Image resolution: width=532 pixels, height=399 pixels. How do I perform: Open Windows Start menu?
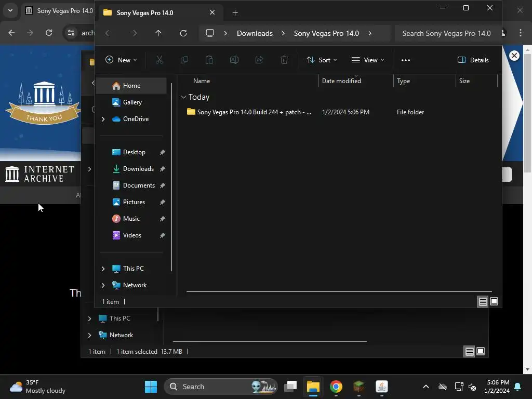pyautogui.click(x=151, y=387)
